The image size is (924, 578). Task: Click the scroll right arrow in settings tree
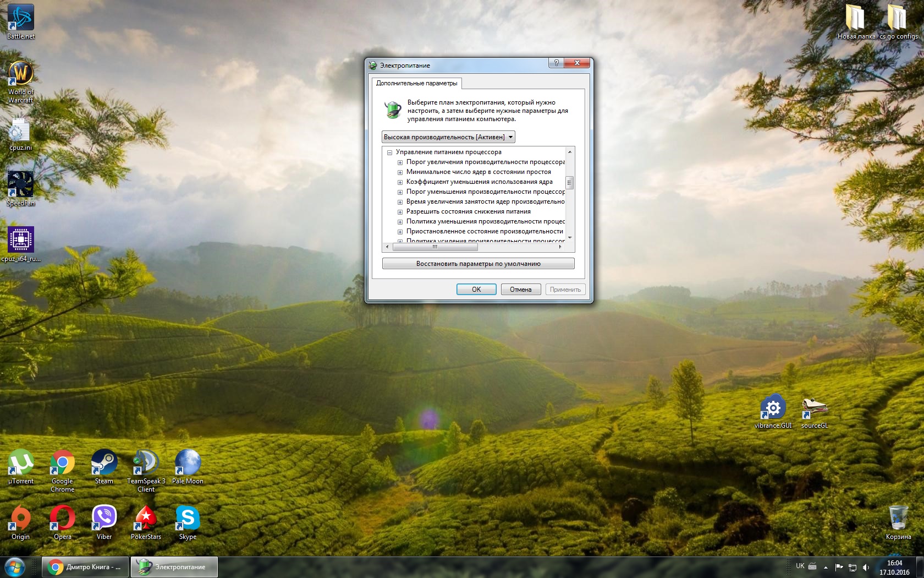tap(560, 247)
